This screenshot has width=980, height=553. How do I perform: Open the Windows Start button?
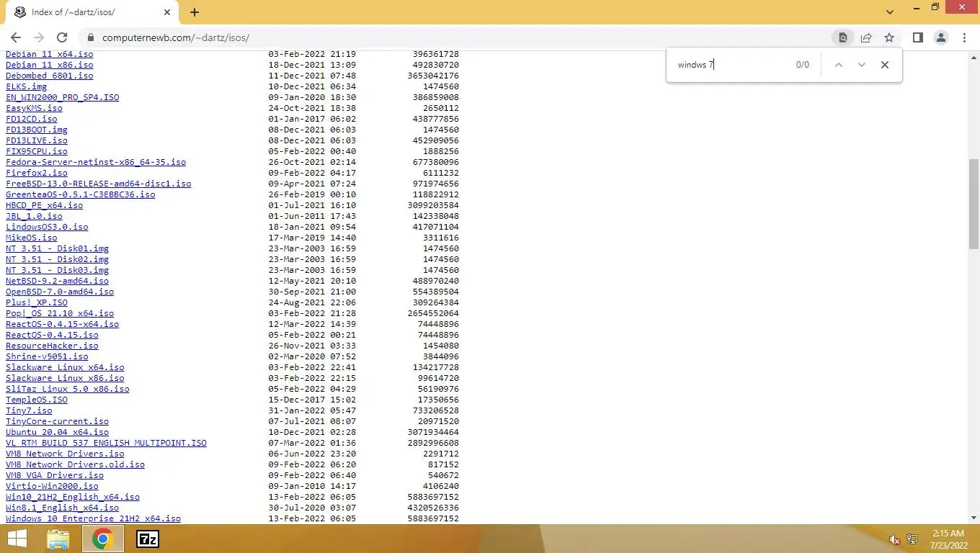point(17,539)
